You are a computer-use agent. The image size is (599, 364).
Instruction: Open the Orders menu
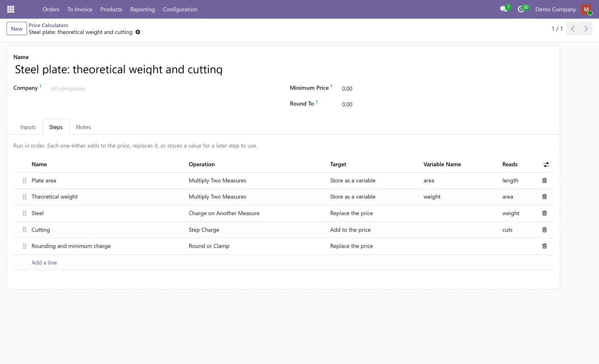51,9
